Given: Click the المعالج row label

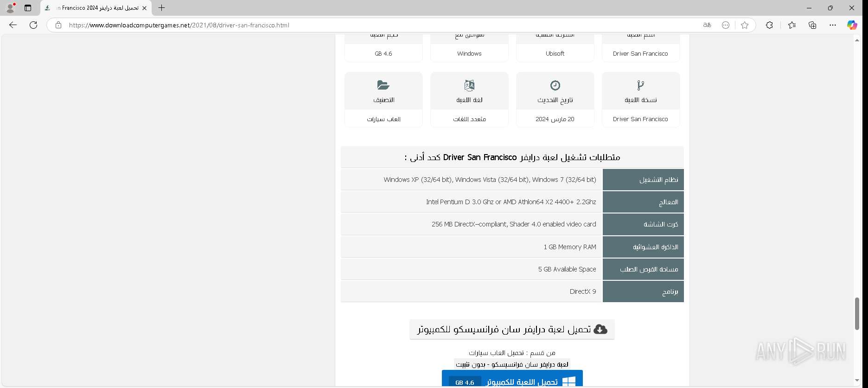Looking at the screenshot, I should point(643,202).
